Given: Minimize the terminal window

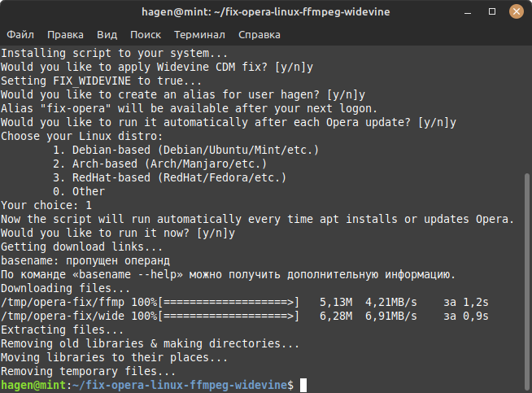Looking at the screenshot, I should [468, 12].
